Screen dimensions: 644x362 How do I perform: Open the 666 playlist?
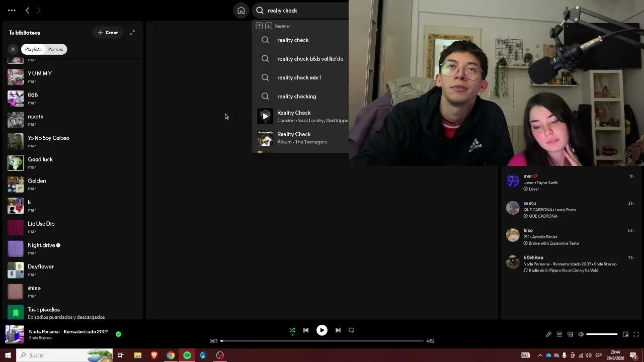(x=73, y=99)
